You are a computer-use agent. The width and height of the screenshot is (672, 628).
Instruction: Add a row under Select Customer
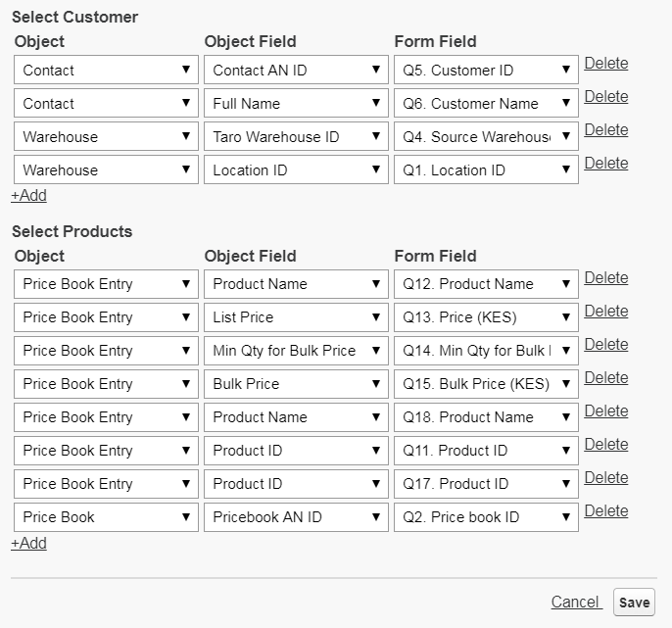(x=29, y=196)
